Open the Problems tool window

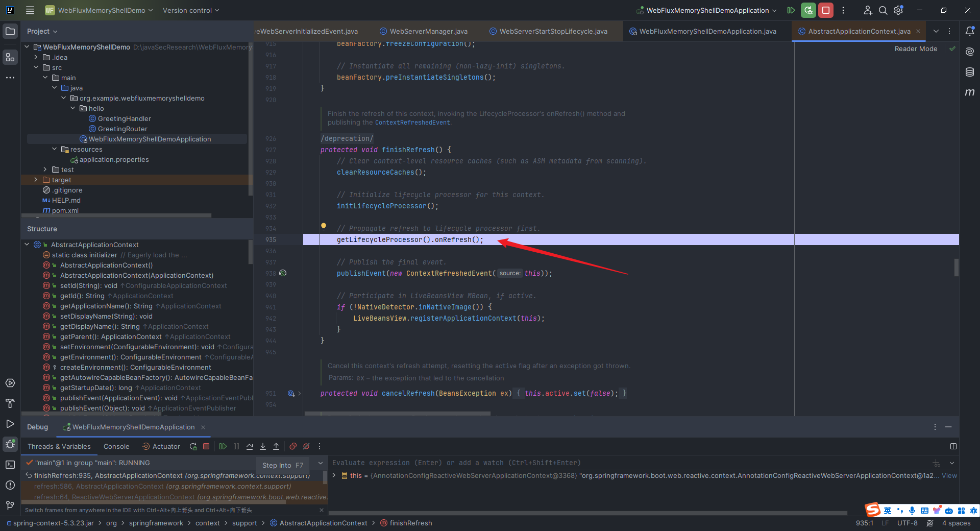coord(10,485)
